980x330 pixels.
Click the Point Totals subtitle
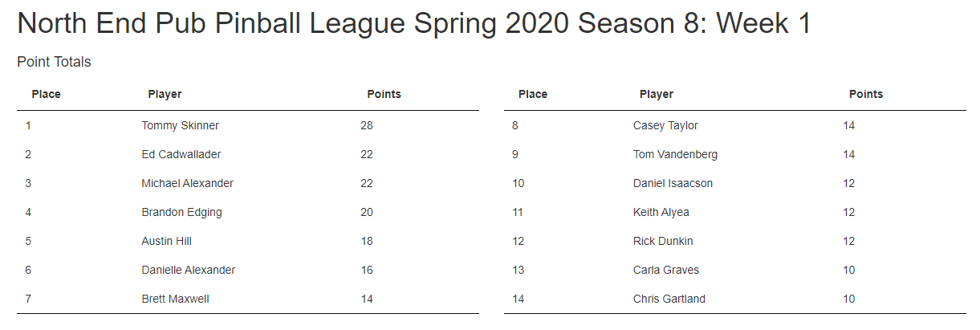[54, 62]
